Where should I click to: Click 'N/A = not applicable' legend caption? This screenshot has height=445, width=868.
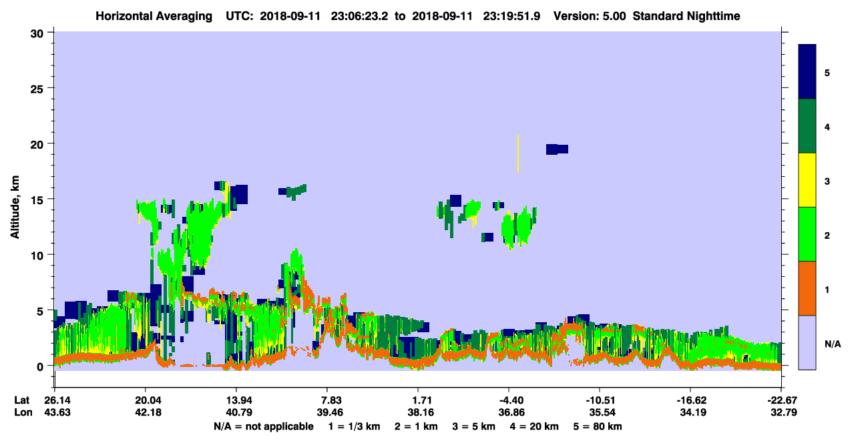pyautogui.click(x=263, y=426)
